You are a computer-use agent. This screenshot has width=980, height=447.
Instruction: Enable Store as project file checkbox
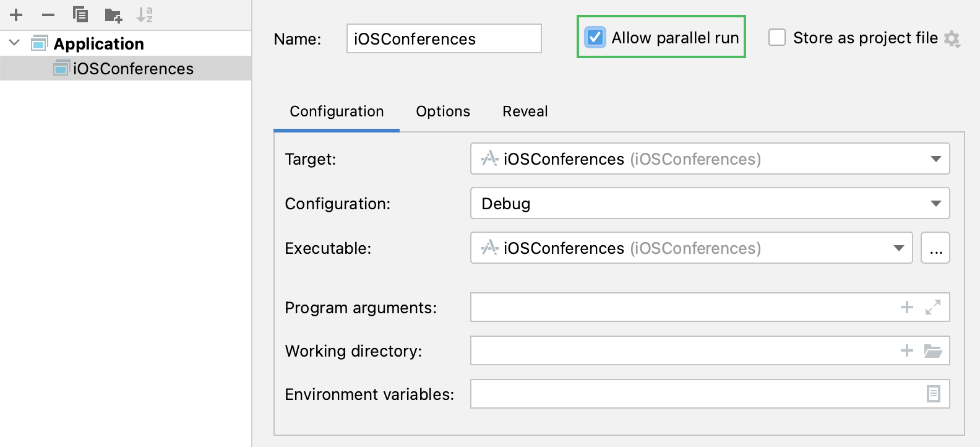777,38
